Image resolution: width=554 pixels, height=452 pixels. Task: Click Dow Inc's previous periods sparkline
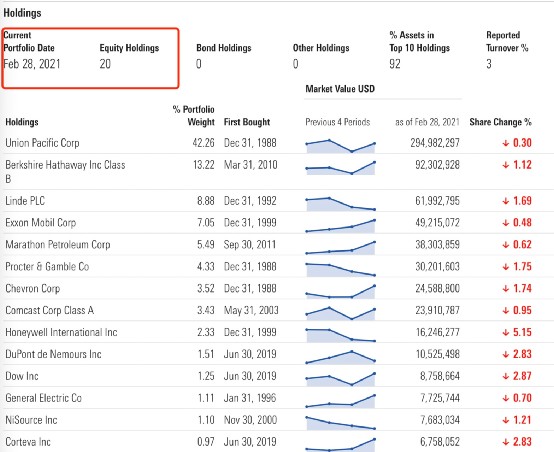tap(341, 379)
